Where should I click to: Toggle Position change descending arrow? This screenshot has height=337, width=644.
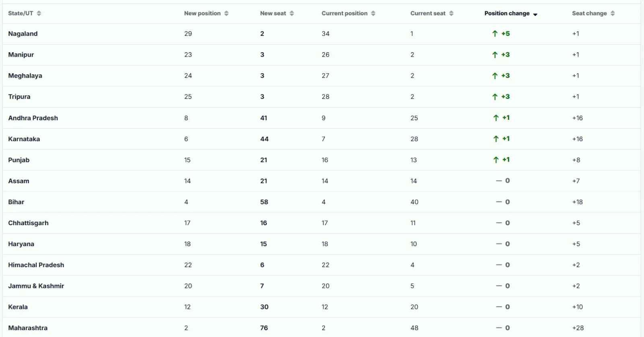click(x=535, y=14)
